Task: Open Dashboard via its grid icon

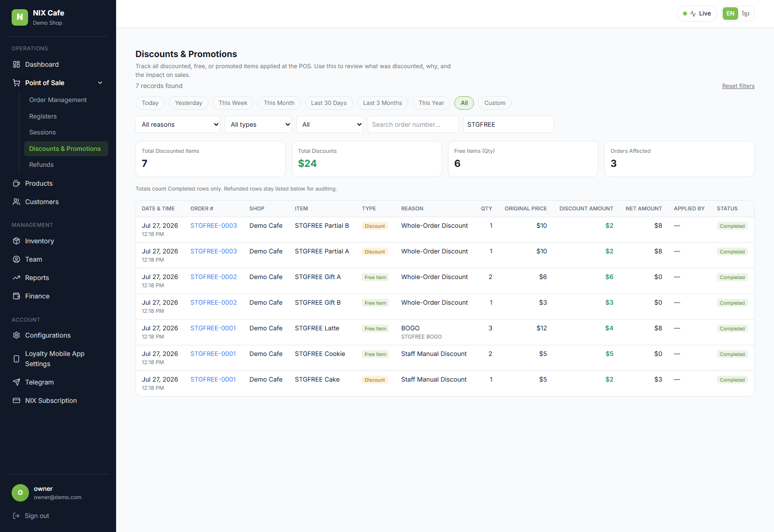Action: (x=16, y=64)
